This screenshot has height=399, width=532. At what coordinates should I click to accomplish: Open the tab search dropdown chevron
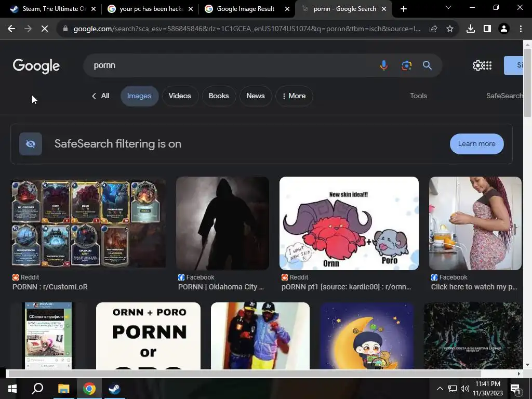click(x=448, y=7)
